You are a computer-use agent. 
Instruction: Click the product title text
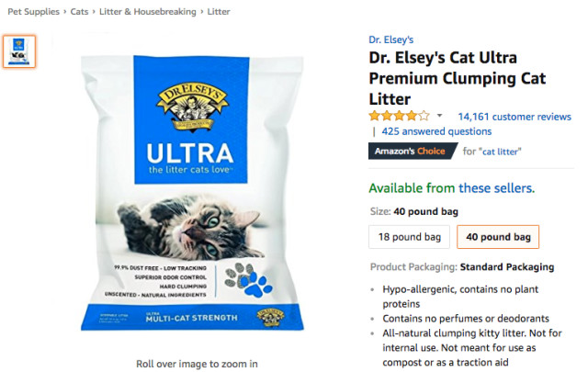tap(458, 78)
